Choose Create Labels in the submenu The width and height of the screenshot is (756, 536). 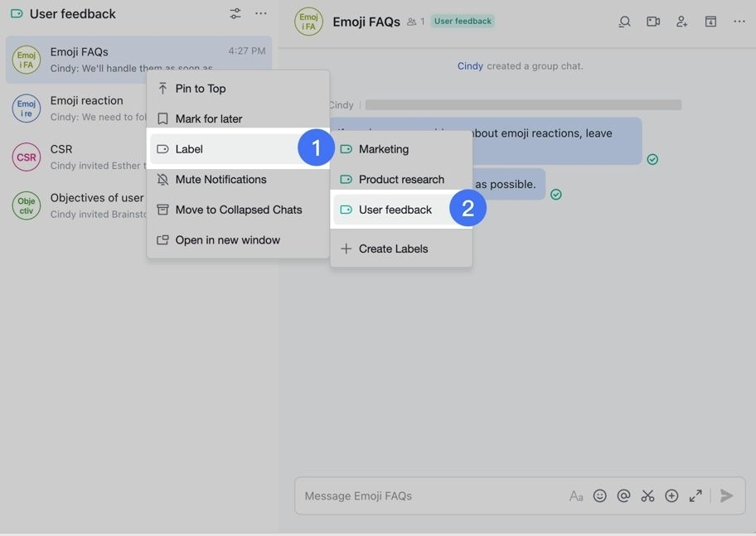[x=393, y=249]
